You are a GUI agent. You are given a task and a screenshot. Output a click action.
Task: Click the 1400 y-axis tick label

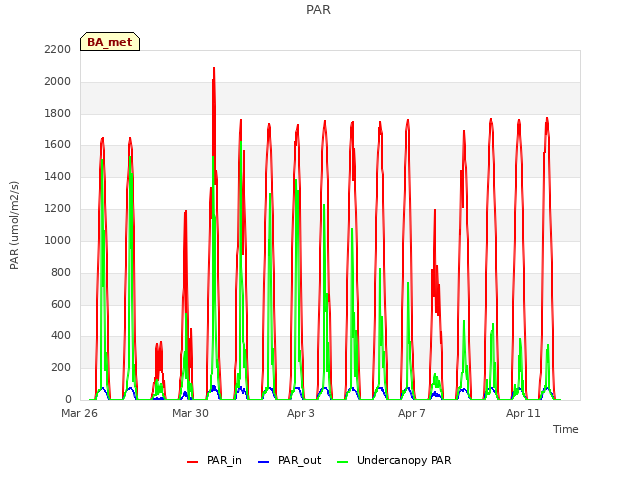tap(58, 176)
